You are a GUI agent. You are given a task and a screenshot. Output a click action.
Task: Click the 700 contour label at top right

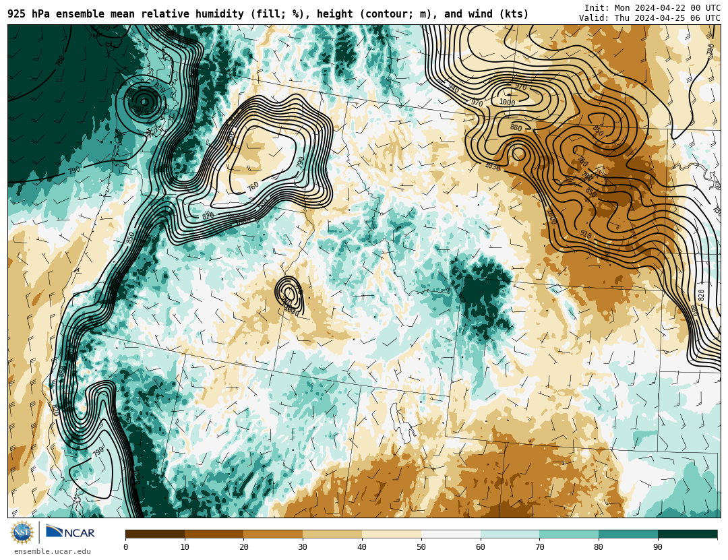[710, 50]
